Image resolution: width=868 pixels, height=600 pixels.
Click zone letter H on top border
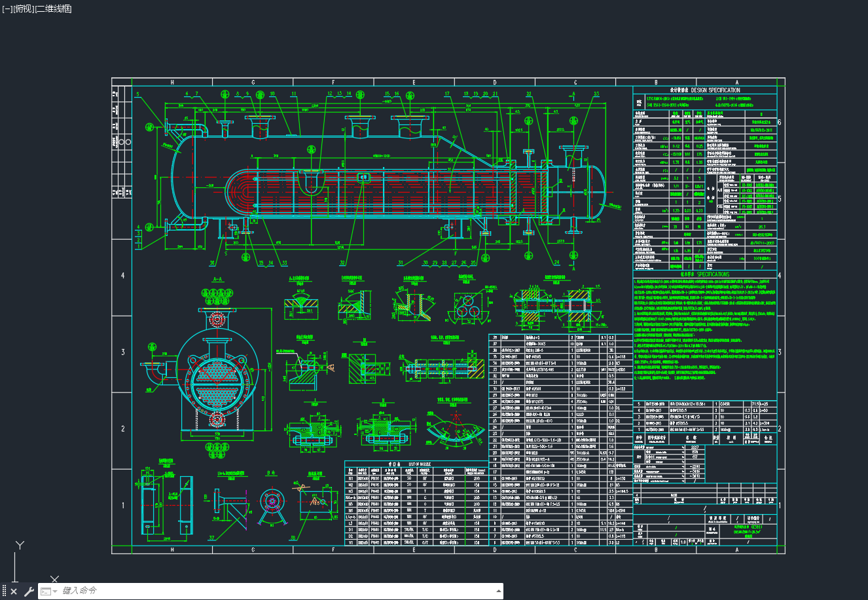[x=173, y=83]
